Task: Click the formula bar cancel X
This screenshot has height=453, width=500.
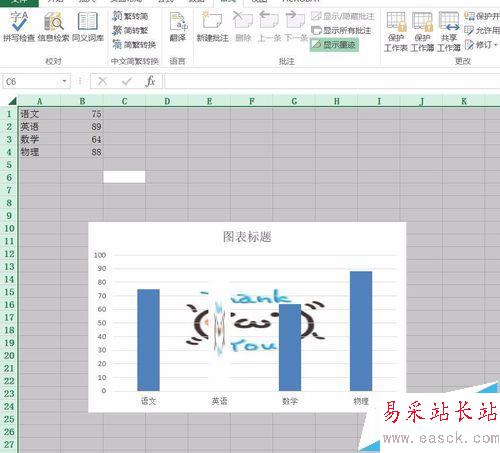Action: (x=102, y=81)
